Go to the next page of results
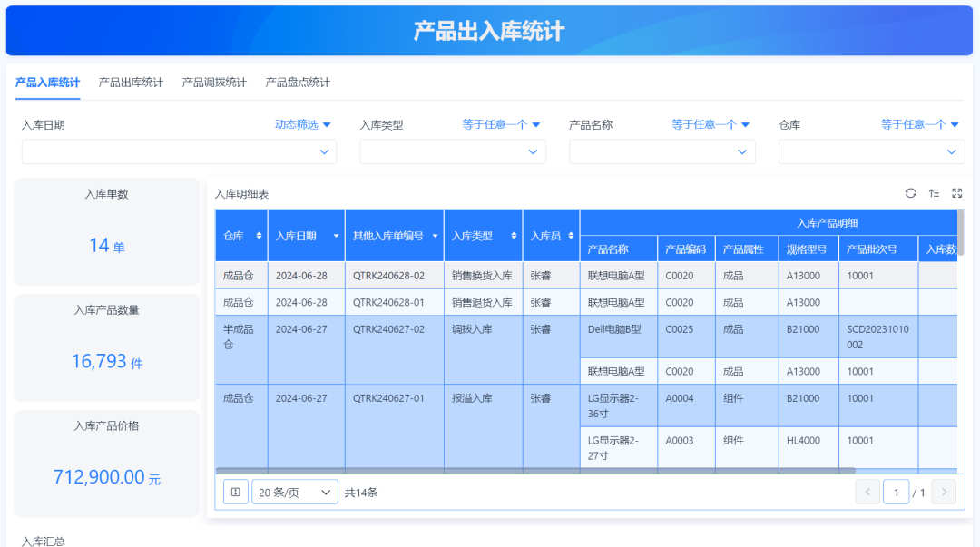 point(944,492)
